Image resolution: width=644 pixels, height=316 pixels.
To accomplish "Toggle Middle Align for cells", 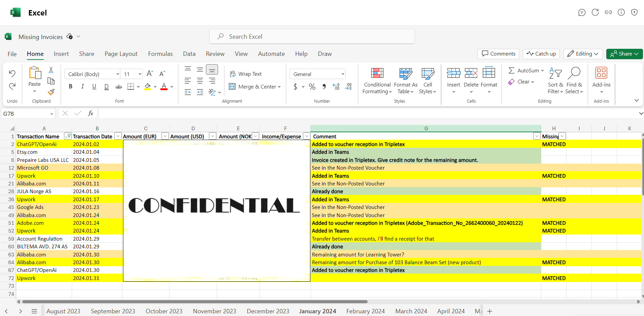I will (200, 69).
